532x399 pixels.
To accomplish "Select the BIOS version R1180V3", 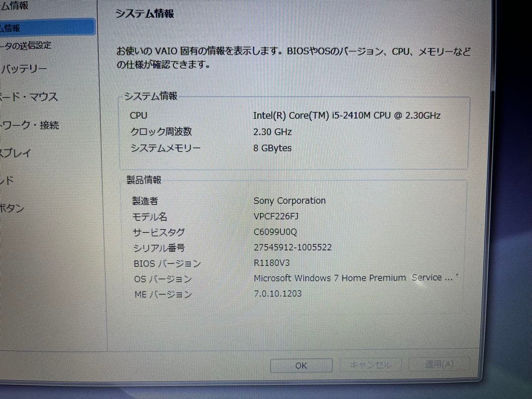I will pyautogui.click(x=272, y=263).
